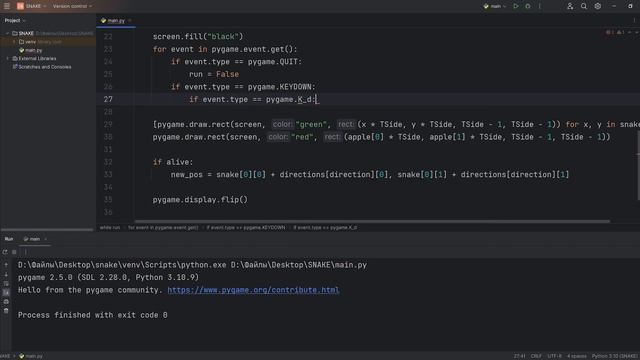This screenshot has width=640, height=360.
Task: Open editor tabs options menu
Action: point(634,20)
